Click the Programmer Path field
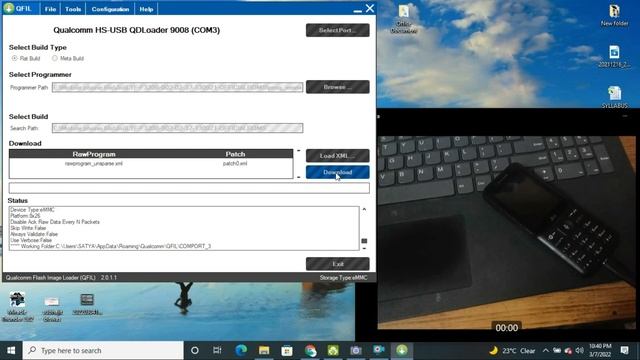 pyautogui.click(x=178, y=87)
